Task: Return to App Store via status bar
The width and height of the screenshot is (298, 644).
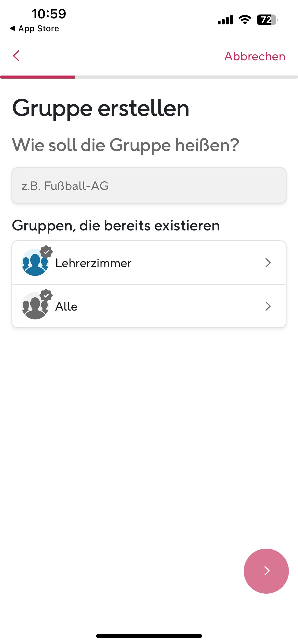Action: click(34, 28)
